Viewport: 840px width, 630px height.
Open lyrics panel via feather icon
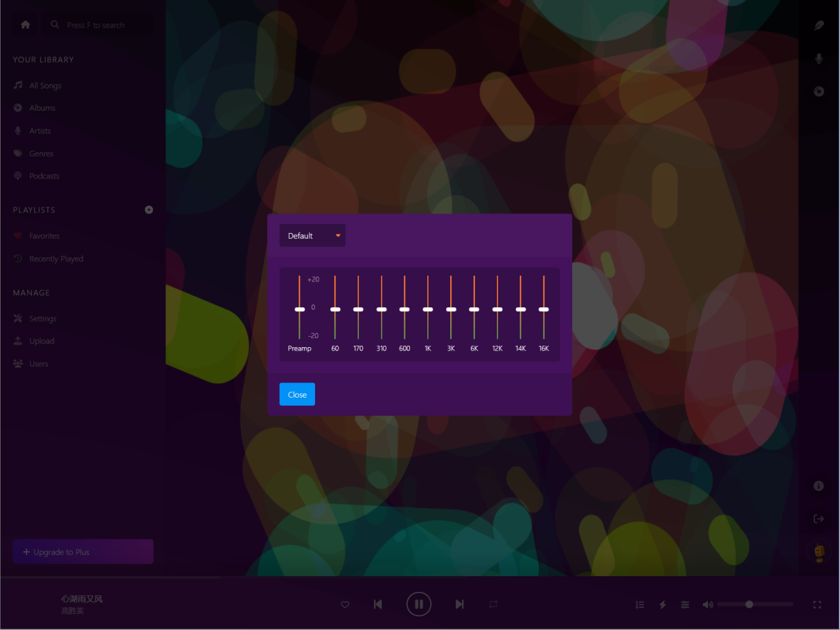click(819, 25)
